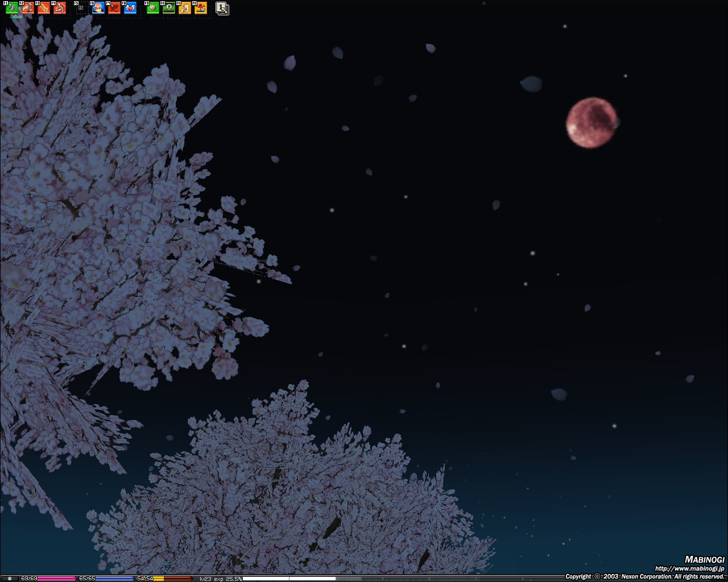Viewport: 728px width, 582px height.
Task: Activate the green F1 skill icon
Action: [11, 8]
